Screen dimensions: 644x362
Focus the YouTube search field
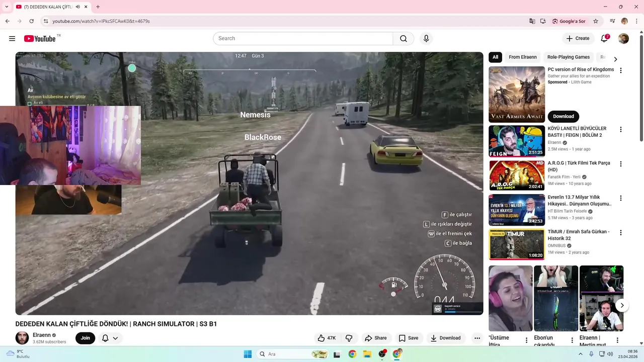(303, 39)
